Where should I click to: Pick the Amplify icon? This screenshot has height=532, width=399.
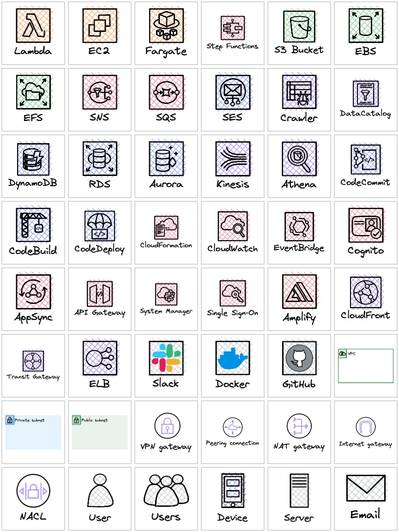[299, 292]
